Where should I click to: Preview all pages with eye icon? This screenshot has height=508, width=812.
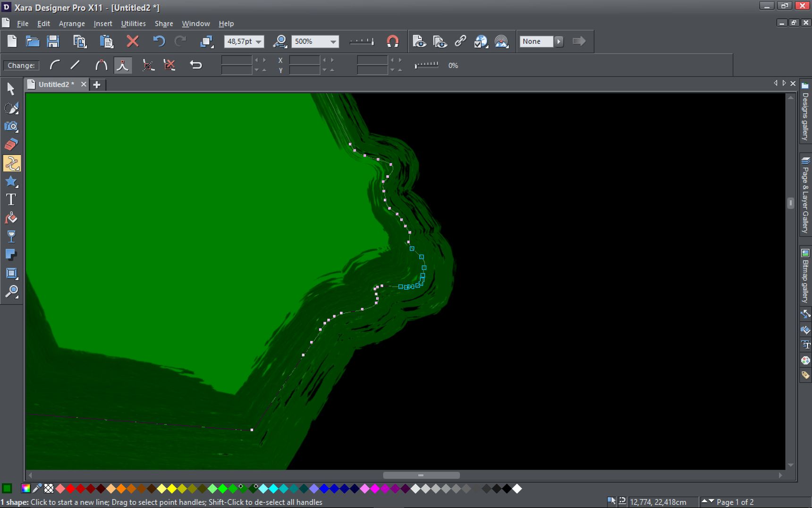[x=440, y=42]
